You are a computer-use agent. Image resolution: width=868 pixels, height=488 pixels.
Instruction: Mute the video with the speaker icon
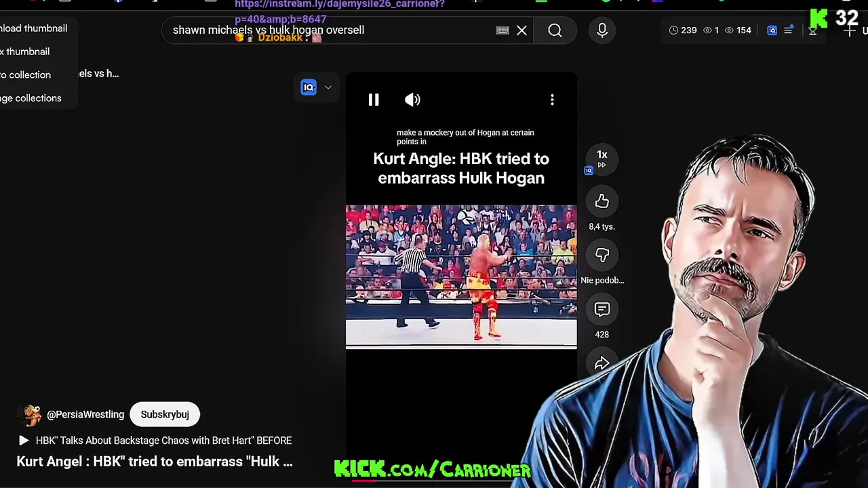tap(412, 100)
